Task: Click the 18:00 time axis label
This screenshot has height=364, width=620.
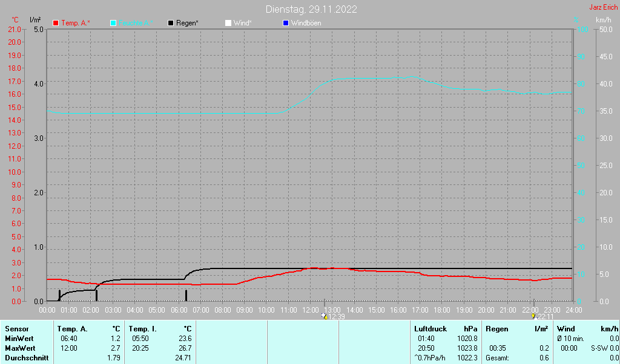Action: 441,310
